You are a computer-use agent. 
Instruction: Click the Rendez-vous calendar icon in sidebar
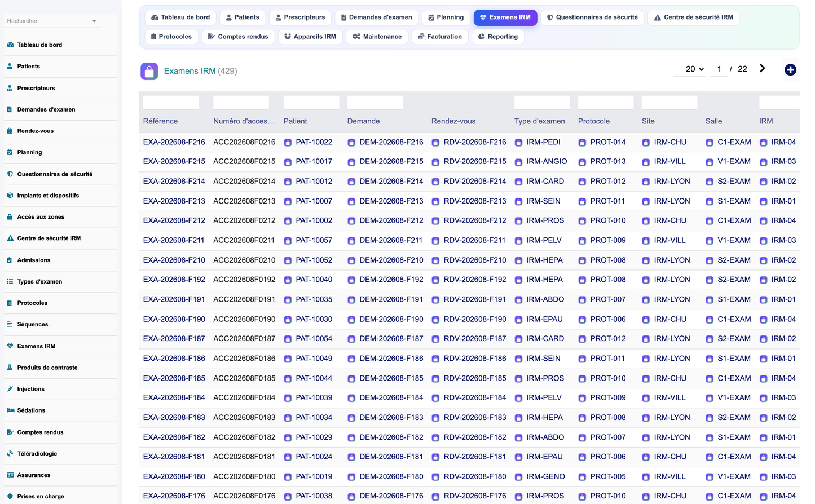click(x=10, y=131)
